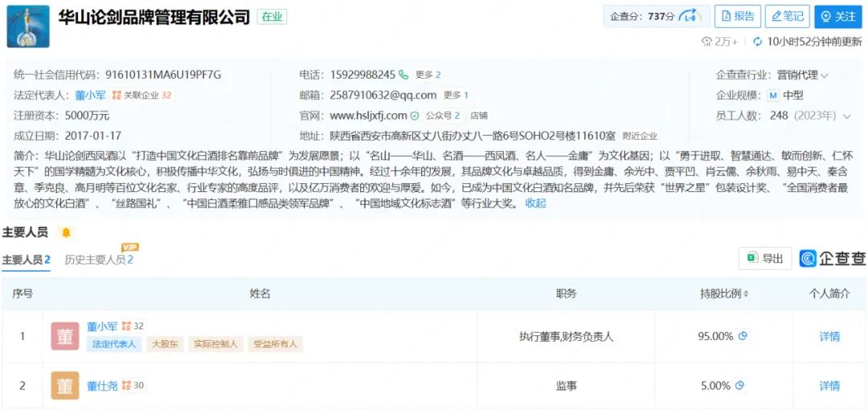The width and height of the screenshot is (868, 414).
Task: Click the 实际控制人 tag
Action: tap(215, 344)
